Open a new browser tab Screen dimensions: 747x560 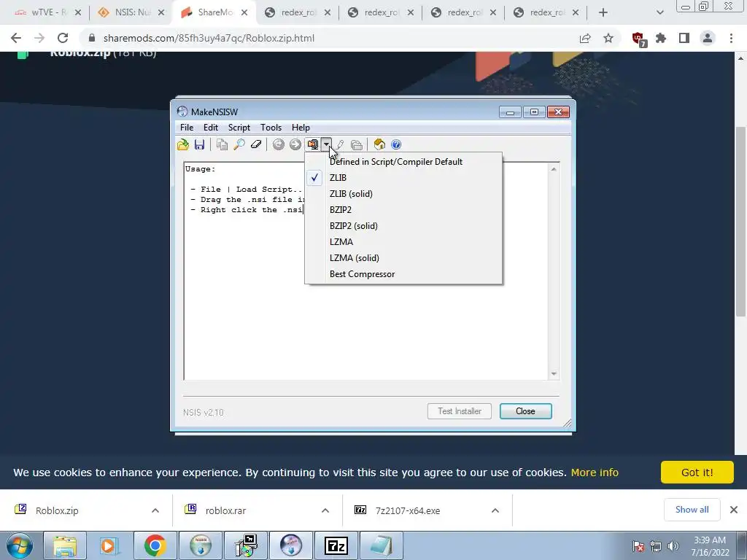603,12
